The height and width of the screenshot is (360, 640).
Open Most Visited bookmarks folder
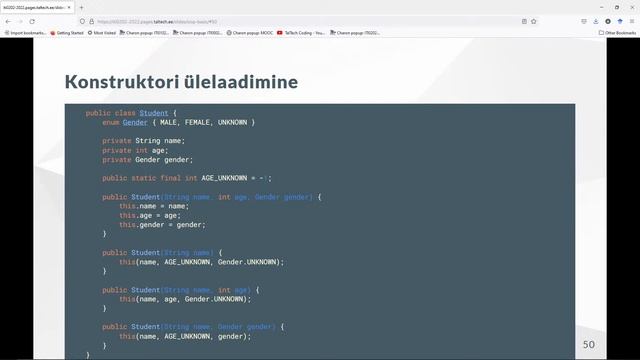coord(102,33)
